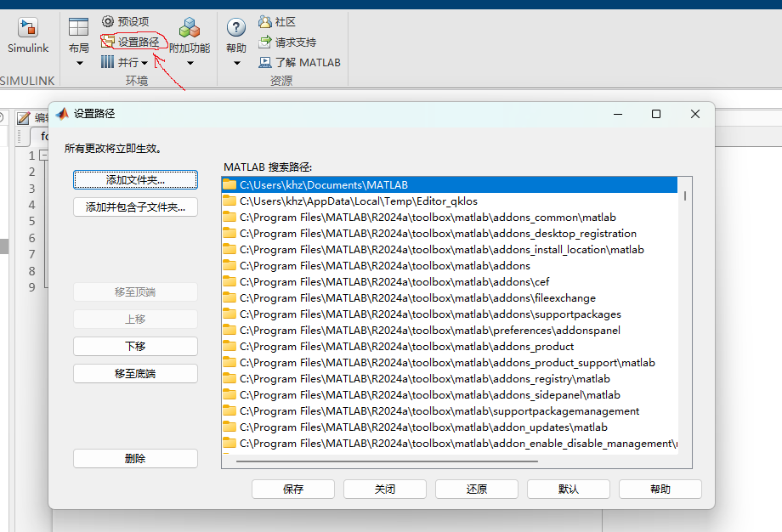Select the addons_desktop_registration path
This screenshot has height=532, width=782.
click(450, 234)
